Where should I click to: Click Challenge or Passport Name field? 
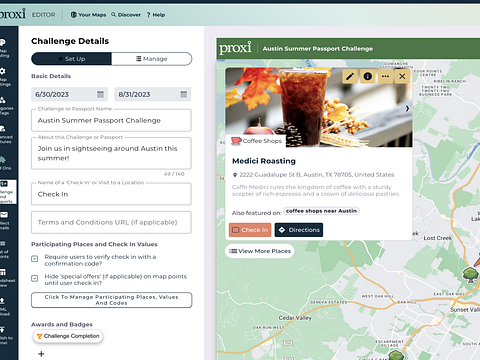click(111, 120)
